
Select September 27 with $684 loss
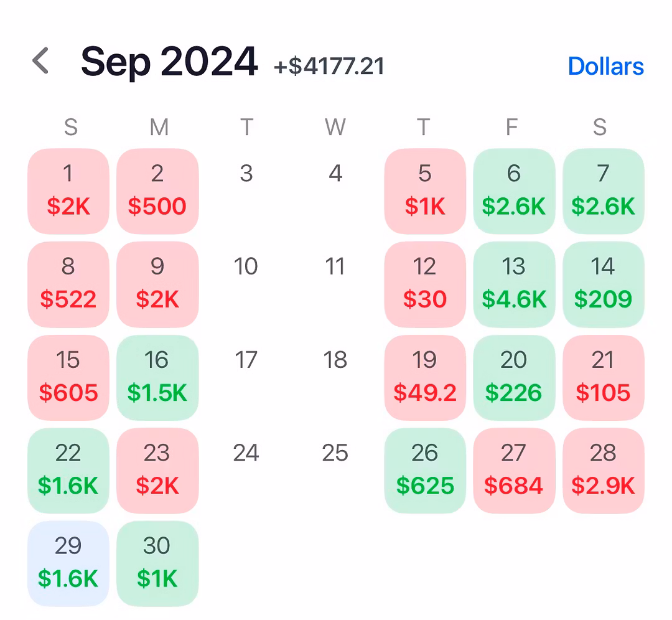click(x=514, y=470)
